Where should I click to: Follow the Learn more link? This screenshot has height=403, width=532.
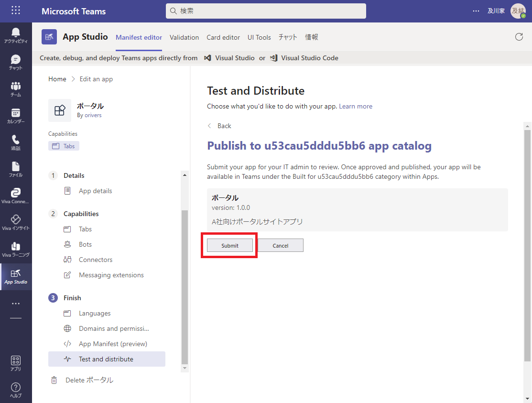(355, 106)
